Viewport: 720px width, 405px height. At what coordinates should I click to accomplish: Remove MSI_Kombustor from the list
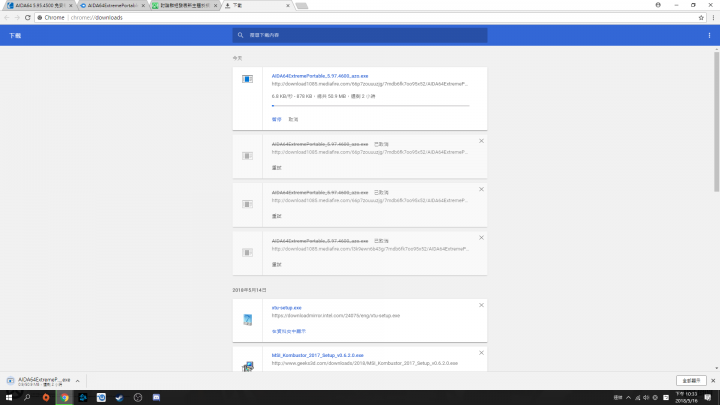point(481,353)
